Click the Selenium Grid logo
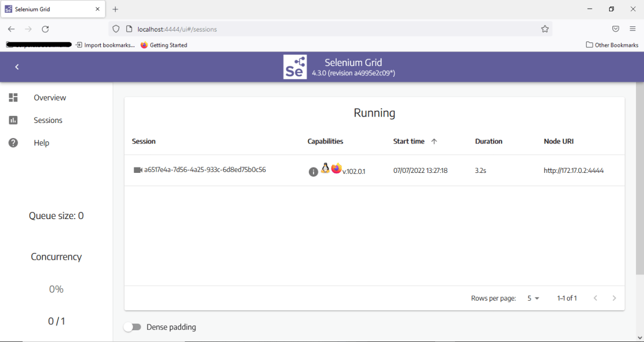This screenshot has height=342, width=644. click(x=295, y=67)
